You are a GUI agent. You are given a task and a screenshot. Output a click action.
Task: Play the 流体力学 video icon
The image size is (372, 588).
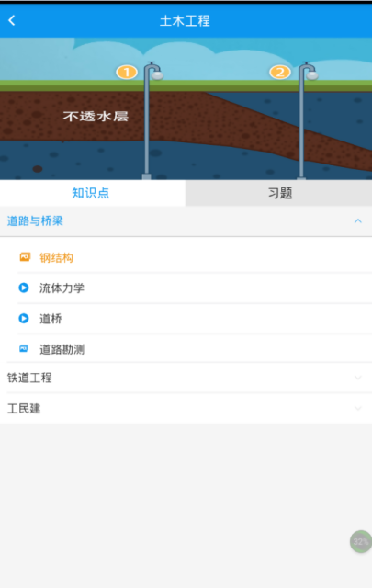[24, 288]
